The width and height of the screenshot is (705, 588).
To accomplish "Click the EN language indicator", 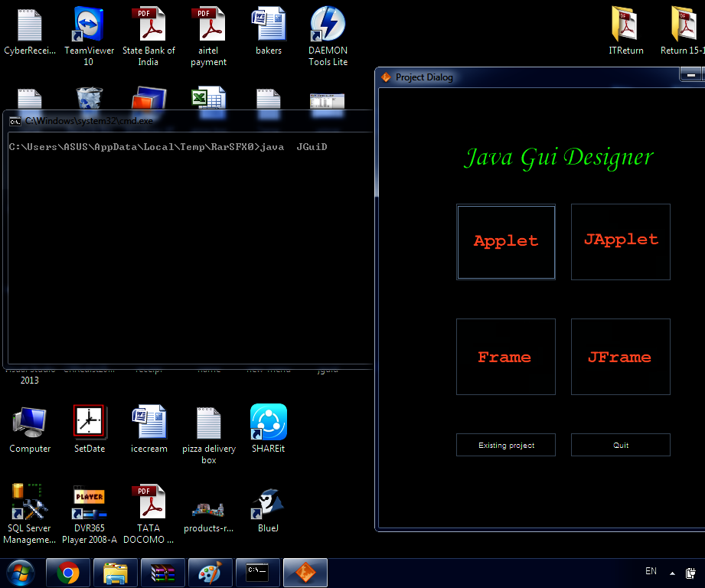I will tap(651, 571).
